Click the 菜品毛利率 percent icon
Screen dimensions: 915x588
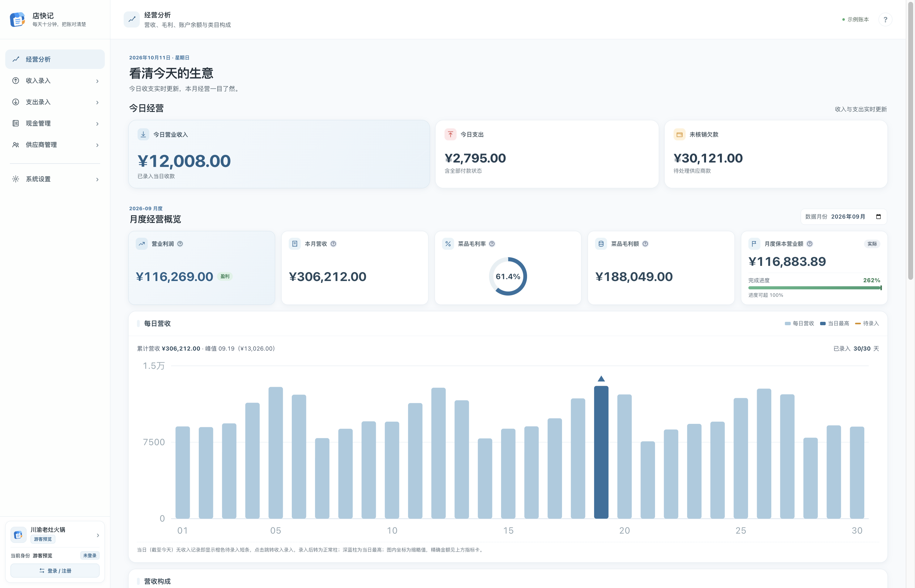(448, 244)
